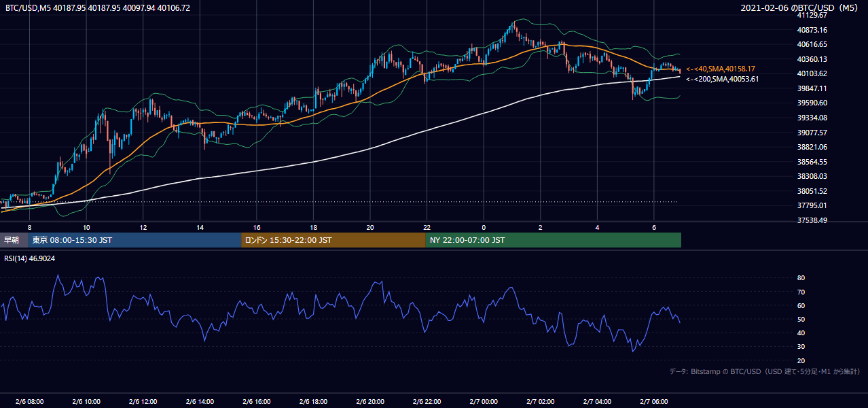Click the price axis label 40103.62
Screen dimensions: 868x408
click(812, 73)
